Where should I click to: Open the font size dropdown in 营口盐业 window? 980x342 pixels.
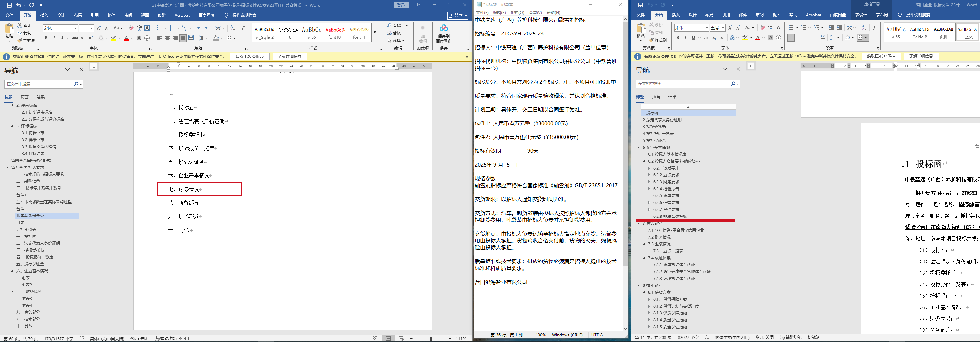723,28
